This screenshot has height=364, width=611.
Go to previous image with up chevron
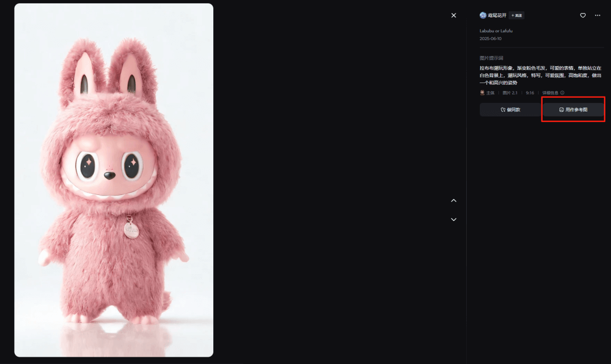click(x=454, y=201)
